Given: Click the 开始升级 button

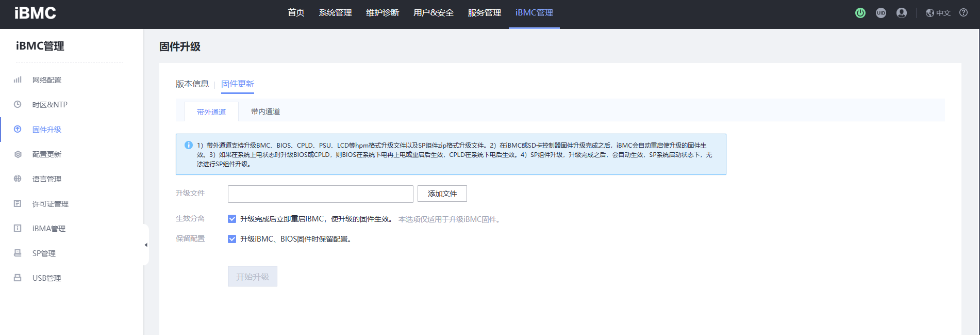Looking at the screenshot, I should click(x=253, y=277).
